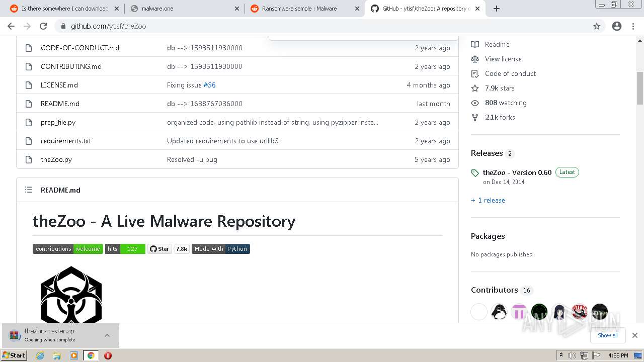Open LICENSE.md file
644x362 pixels.
59,85
